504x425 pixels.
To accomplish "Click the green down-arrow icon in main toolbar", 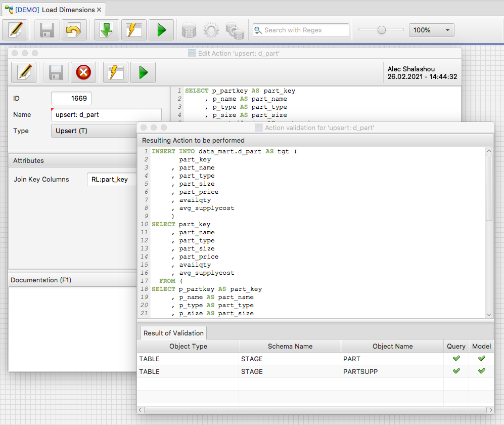I will click(x=107, y=30).
